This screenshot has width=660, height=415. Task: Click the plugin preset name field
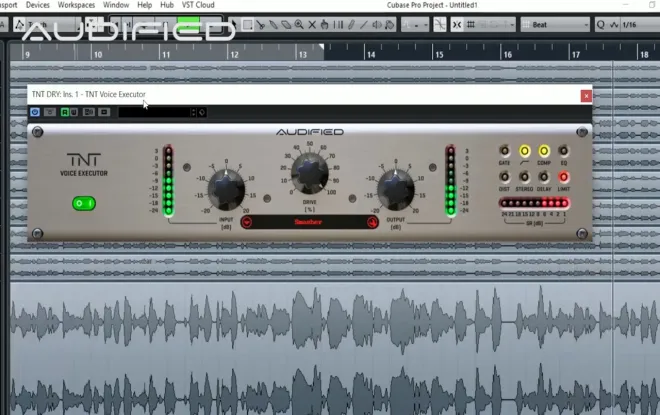click(154, 112)
